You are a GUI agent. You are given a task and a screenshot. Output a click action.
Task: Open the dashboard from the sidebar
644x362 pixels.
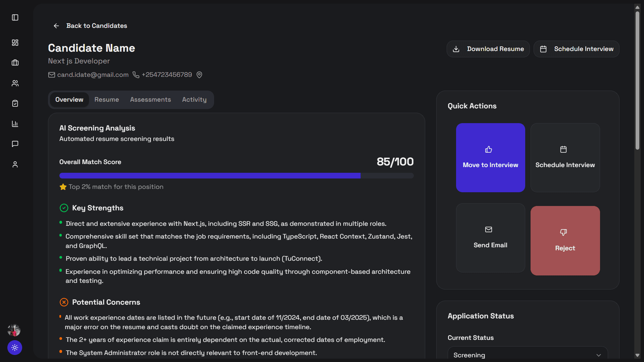point(15,43)
